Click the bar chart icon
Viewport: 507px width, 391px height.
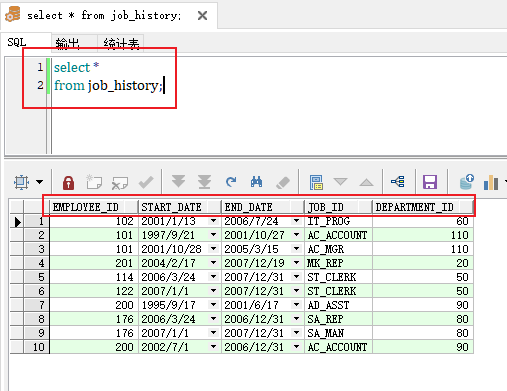491,183
